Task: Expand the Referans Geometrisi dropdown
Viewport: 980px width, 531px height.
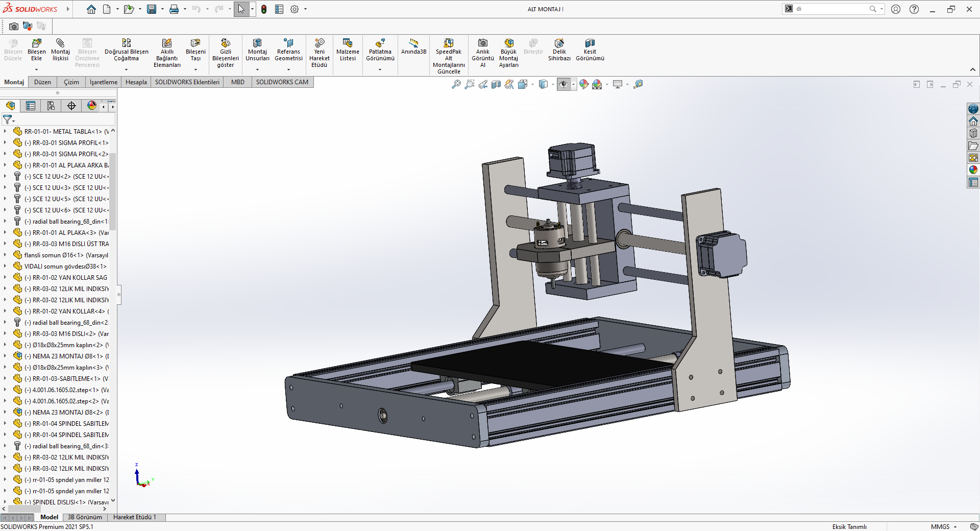Action: [x=288, y=69]
